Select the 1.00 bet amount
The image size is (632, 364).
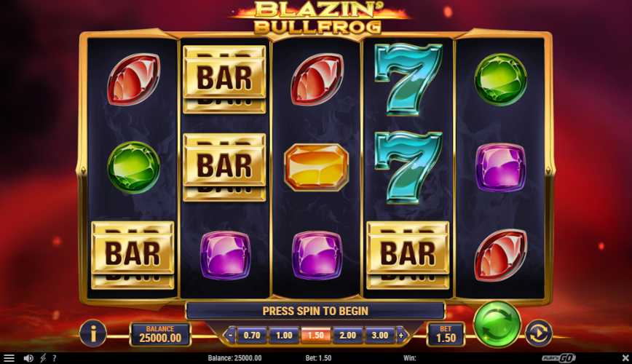click(284, 335)
